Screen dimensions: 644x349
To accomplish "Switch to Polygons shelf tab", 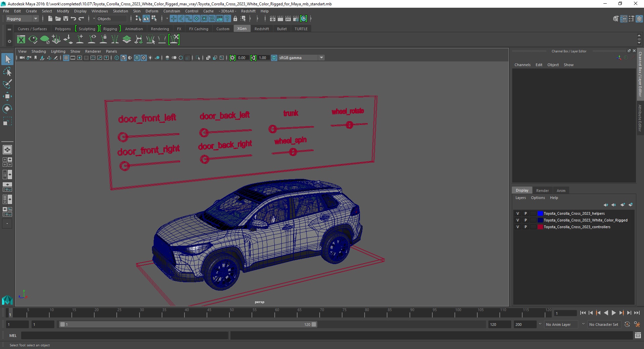I will [63, 29].
